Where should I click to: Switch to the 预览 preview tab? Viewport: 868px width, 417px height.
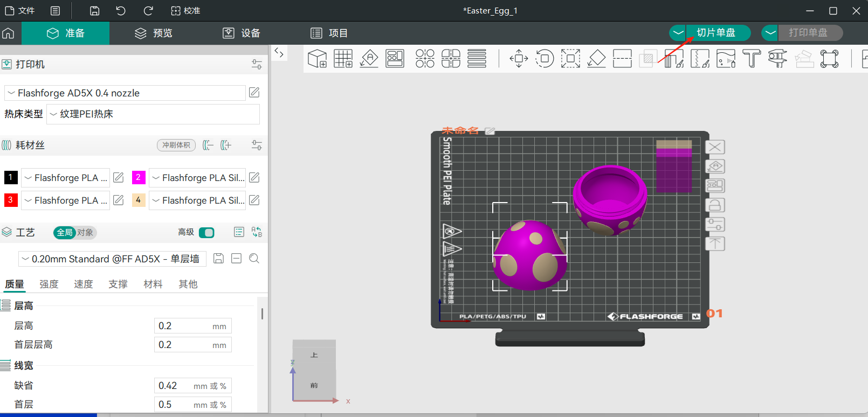153,33
